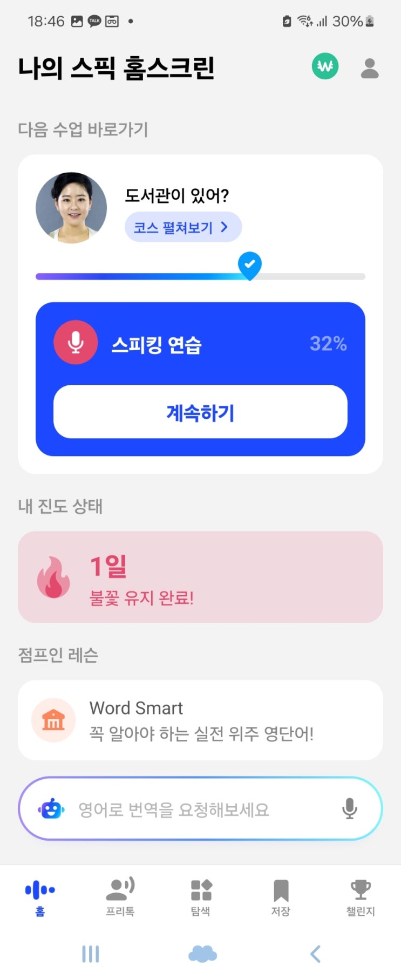Image resolution: width=401 pixels, height=980 pixels.
Task: Expand course via 코스 펼쳐보기 chevron
Action: (225, 227)
